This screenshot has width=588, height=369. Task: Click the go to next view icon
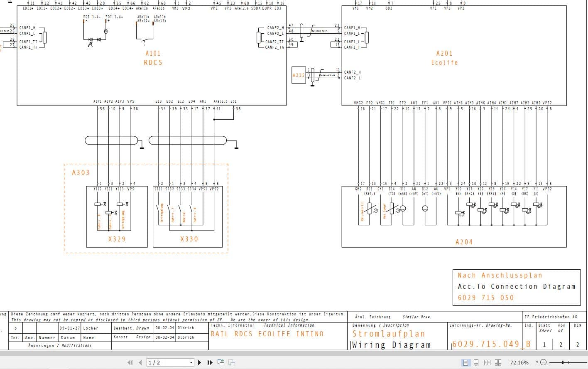[231, 362]
